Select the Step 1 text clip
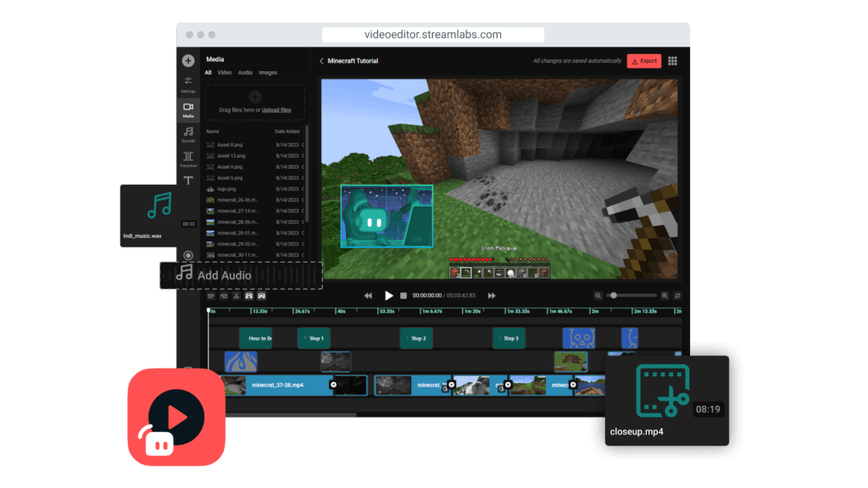The width and height of the screenshot is (868, 488). [314, 338]
